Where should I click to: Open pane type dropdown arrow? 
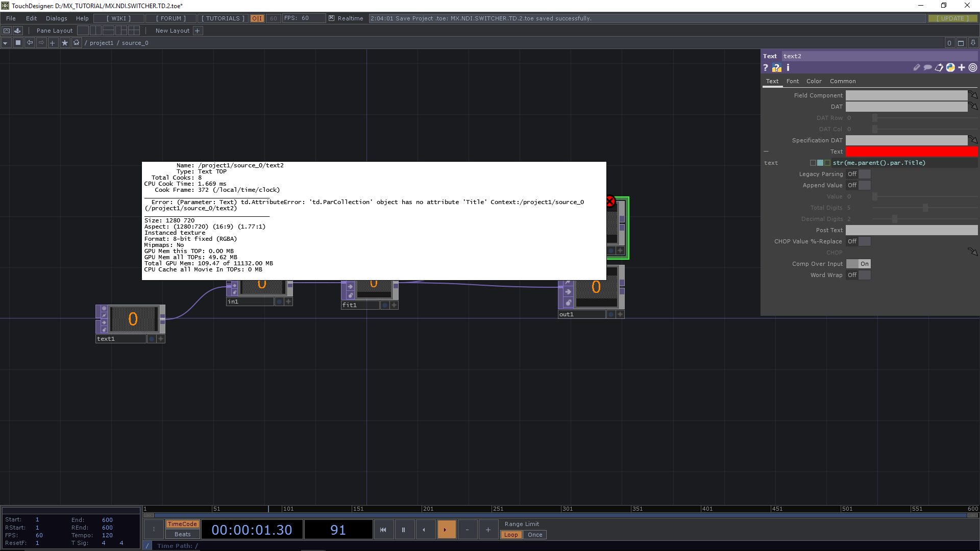[6, 43]
